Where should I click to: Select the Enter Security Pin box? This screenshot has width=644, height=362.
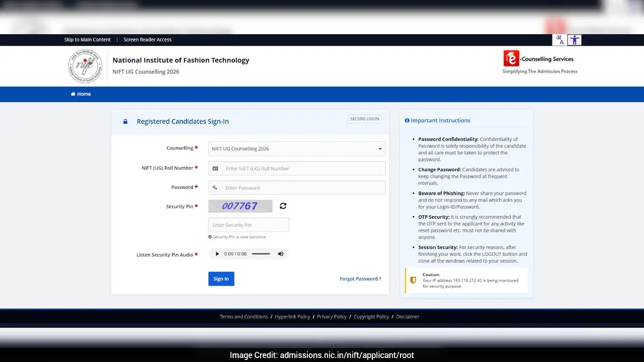point(249,225)
